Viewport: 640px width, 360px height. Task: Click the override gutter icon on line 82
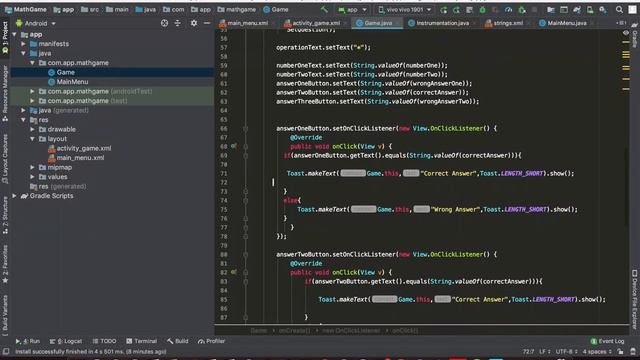click(234, 272)
